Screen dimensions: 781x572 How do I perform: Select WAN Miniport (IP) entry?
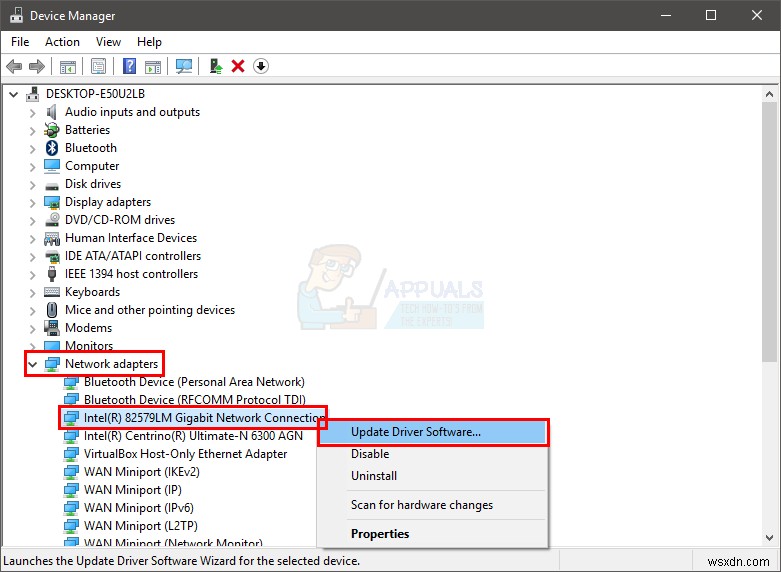point(132,490)
